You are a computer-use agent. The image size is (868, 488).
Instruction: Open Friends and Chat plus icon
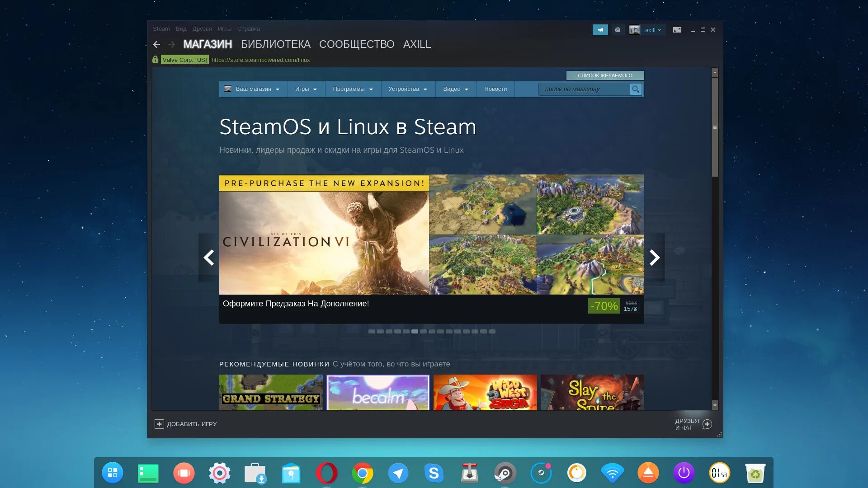pyautogui.click(x=708, y=424)
